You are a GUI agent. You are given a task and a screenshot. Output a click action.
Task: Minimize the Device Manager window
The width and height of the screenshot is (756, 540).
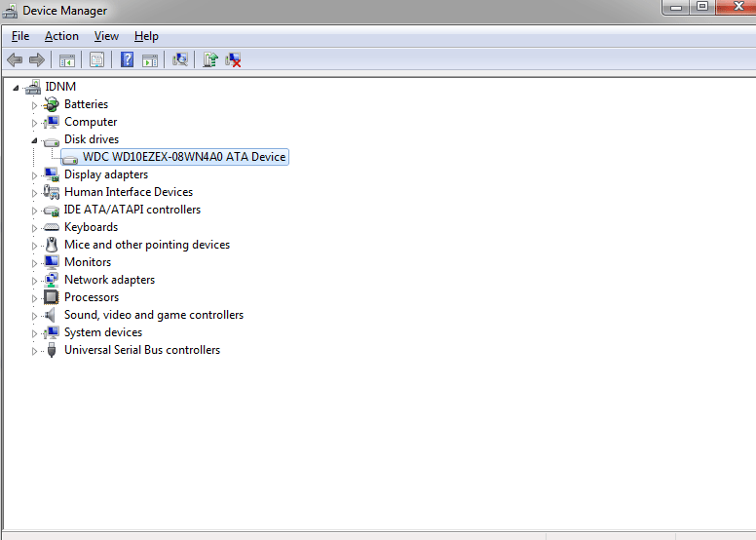(x=676, y=7)
